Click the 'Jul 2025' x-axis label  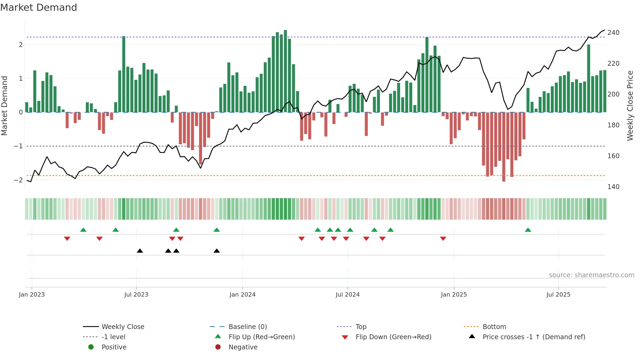(x=558, y=295)
